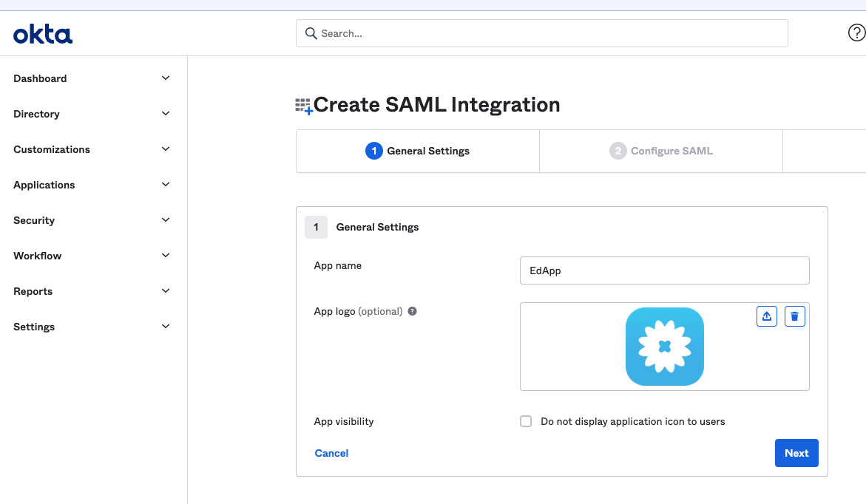Click 'Do not display application icon to users' text
This screenshot has height=504, width=866.
pos(633,421)
